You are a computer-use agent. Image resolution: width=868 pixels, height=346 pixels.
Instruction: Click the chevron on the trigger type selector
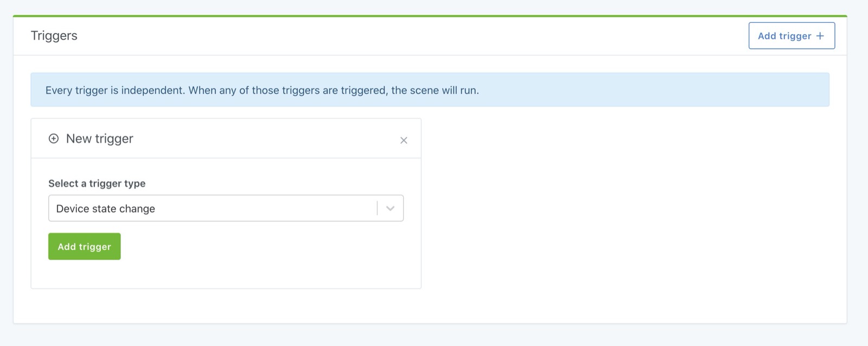[x=390, y=208]
